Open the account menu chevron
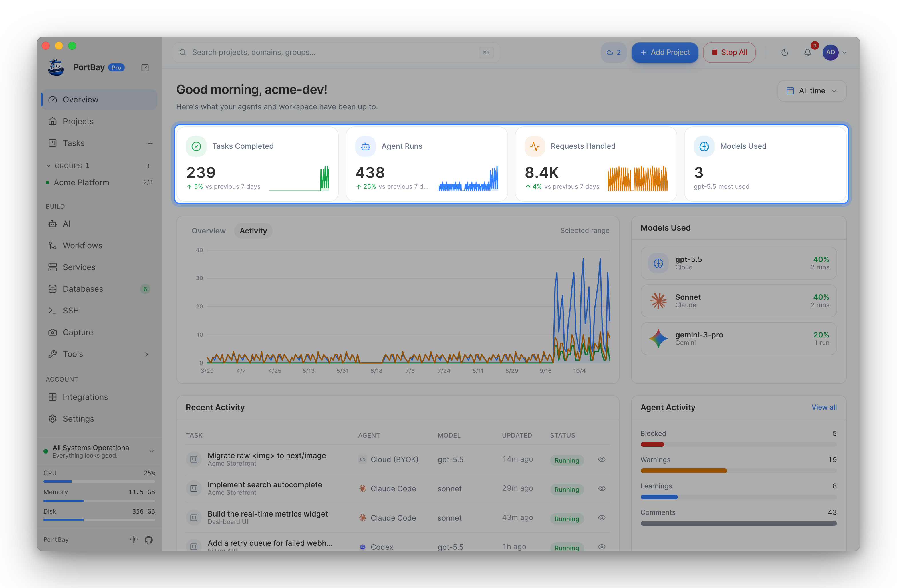 click(845, 53)
